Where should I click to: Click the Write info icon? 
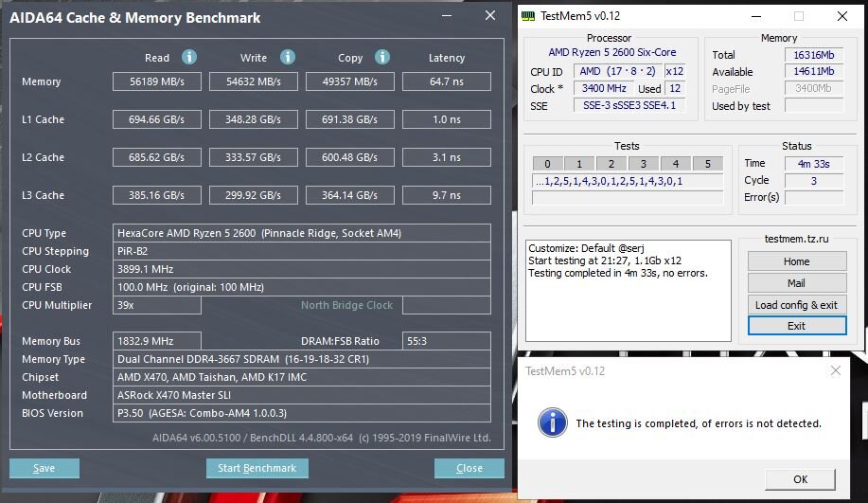click(288, 57)
